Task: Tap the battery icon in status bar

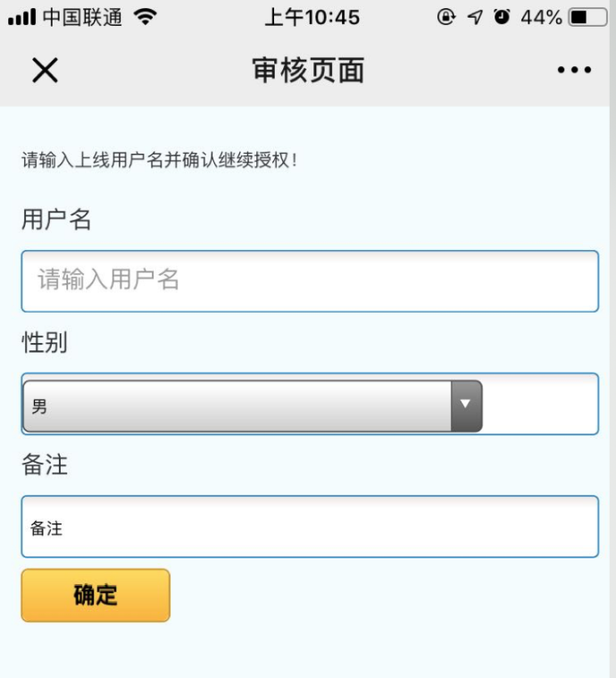Action: 587,17
